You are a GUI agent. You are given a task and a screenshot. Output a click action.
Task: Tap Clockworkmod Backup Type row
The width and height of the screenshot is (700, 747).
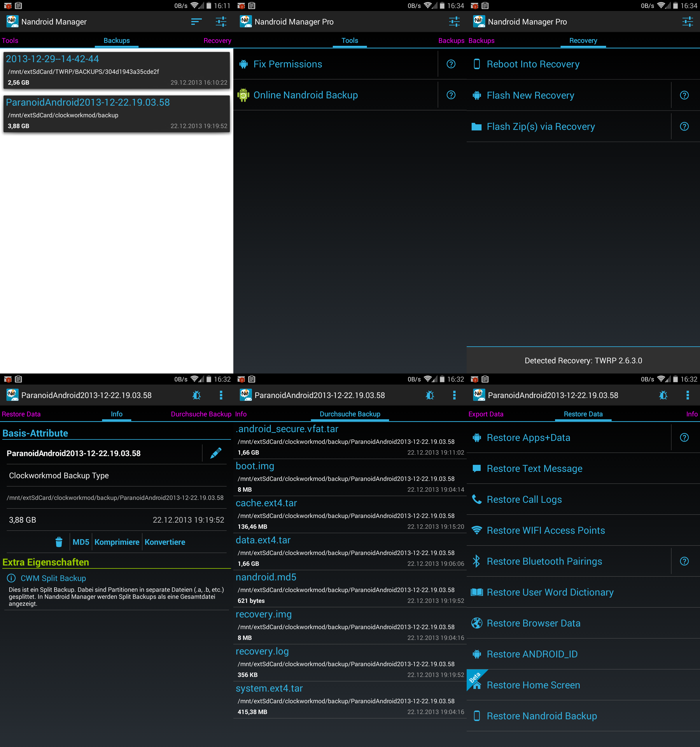click(x=116, y=475)
